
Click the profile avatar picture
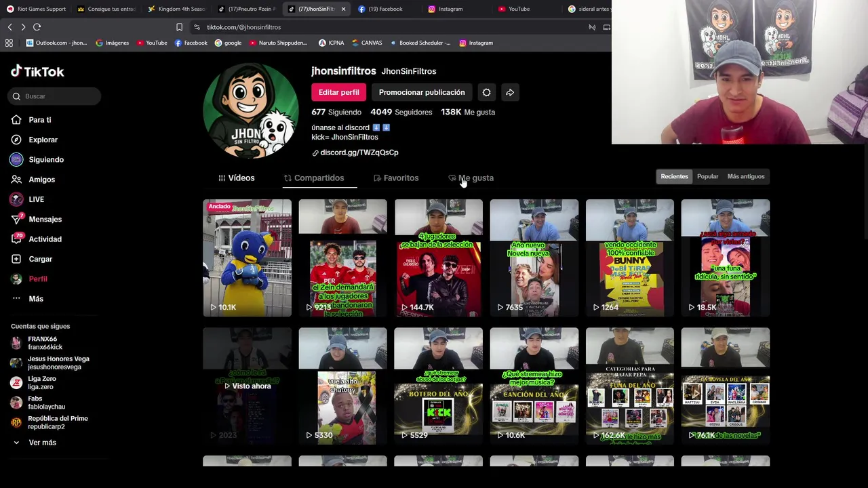click(250, 111)
